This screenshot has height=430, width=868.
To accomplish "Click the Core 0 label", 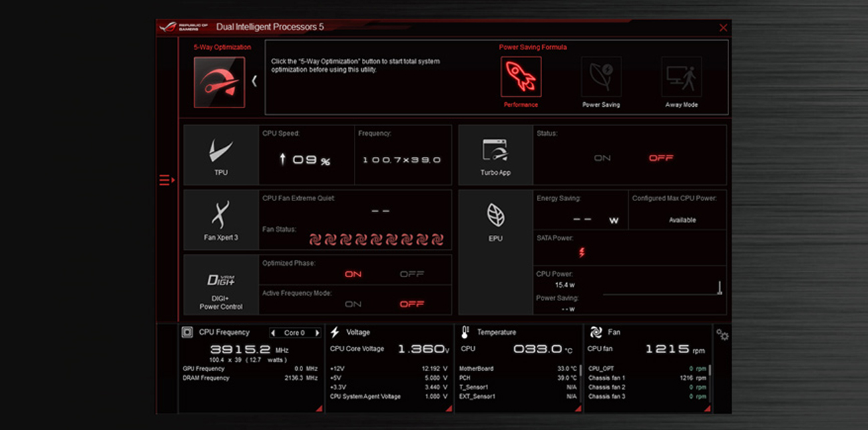I will pyautogui.click(x=294, y=333).
